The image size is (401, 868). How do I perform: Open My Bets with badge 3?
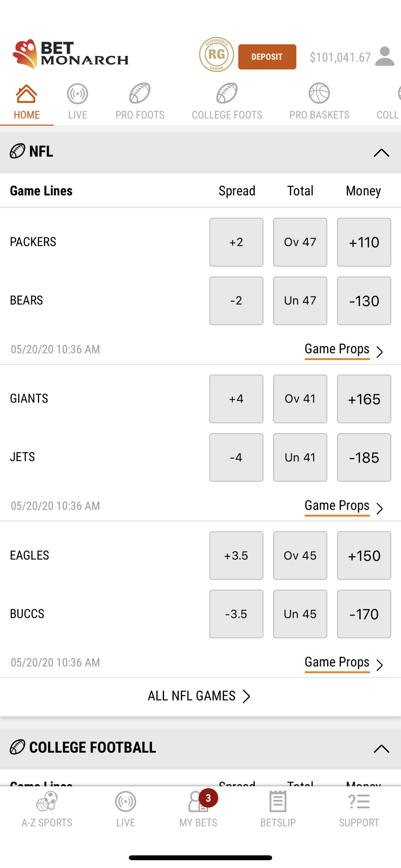198,809
